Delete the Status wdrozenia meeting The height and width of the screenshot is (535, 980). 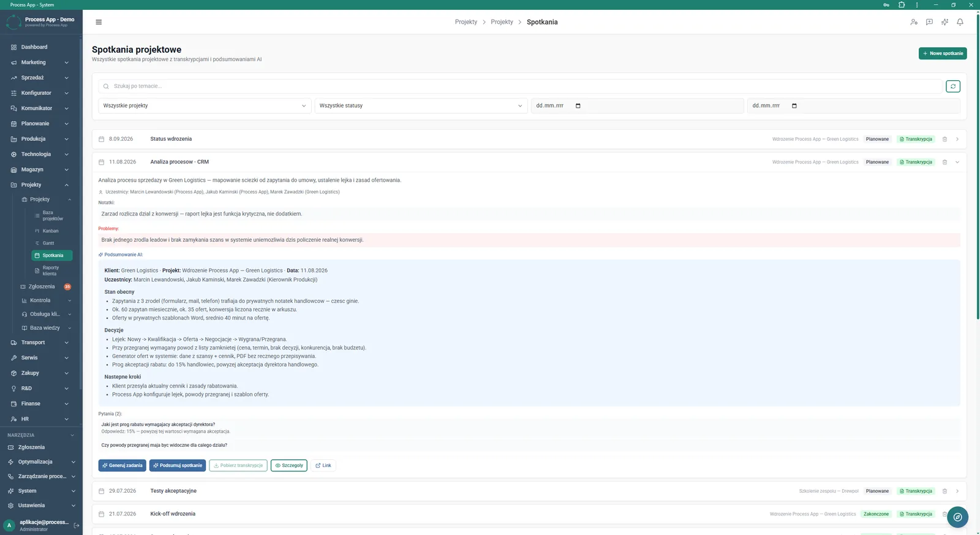(x=944, y=139)
